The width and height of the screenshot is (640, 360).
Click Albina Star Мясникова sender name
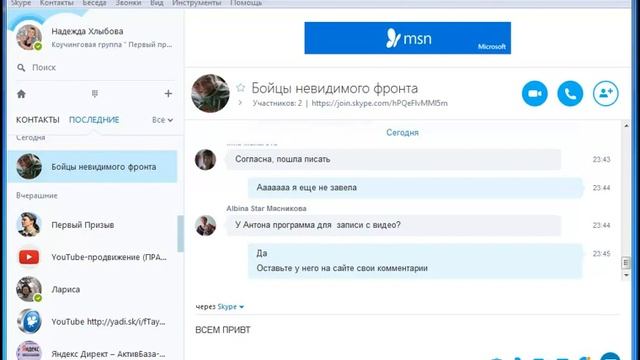click(267, 208)
